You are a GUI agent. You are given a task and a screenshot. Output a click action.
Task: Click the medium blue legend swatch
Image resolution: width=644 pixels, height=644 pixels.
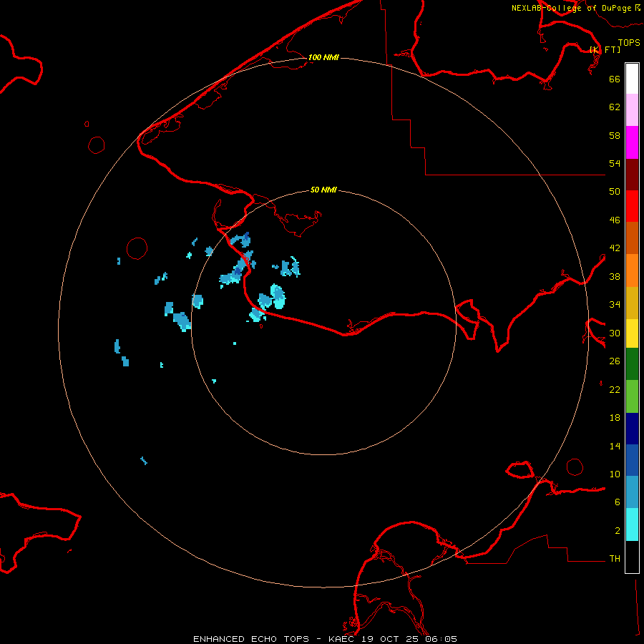(632, 460)
